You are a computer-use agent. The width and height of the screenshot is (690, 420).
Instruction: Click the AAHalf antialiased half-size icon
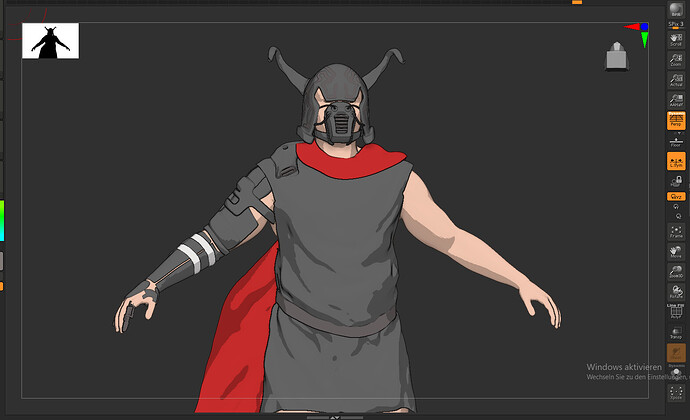(676, 101)
